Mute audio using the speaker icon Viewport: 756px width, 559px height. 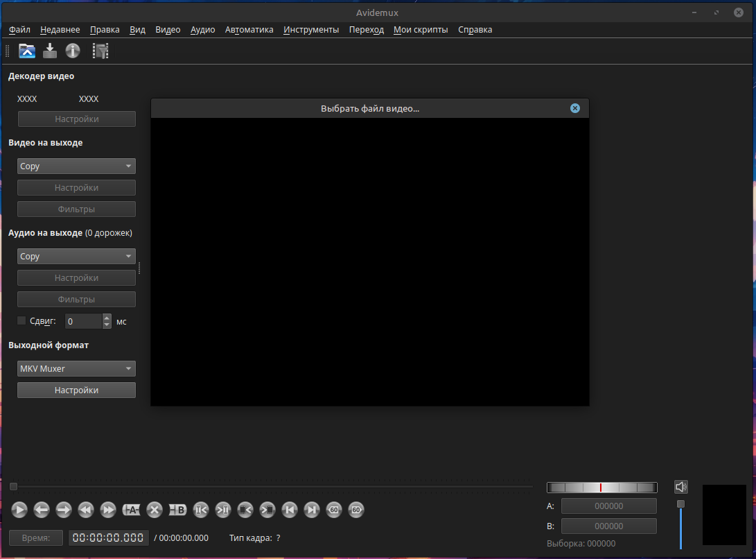click(680, 487)
